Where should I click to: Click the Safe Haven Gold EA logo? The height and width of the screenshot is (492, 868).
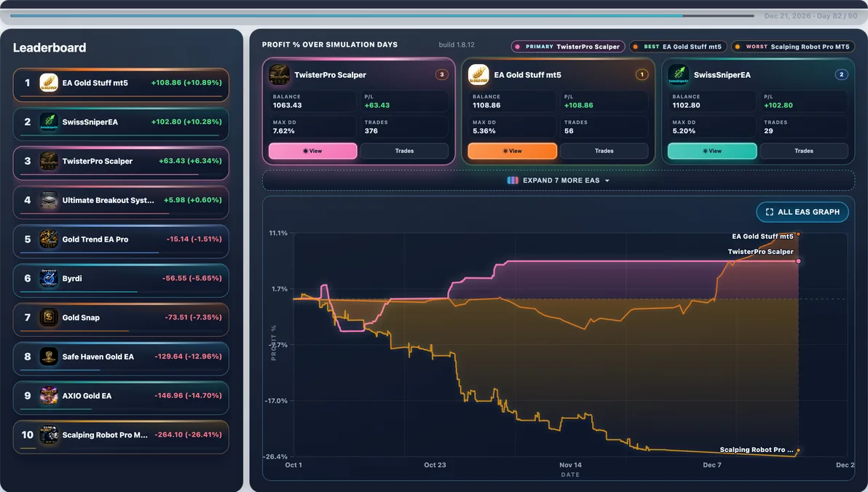[49, 357]
